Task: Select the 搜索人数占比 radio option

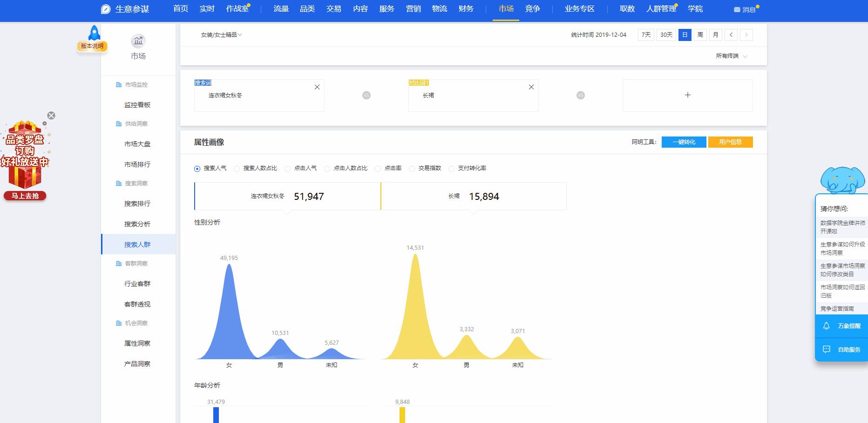Action: [237, 169]
